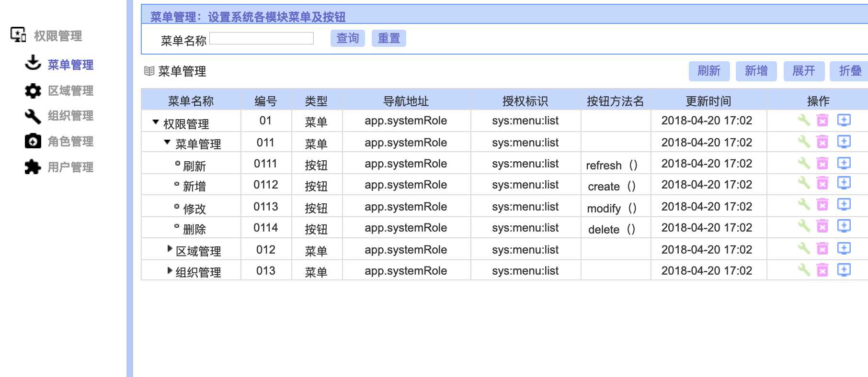Click the book icon beside 菜单管理 title
Viewport: 868px width, 377px height.
(x=149, y=71)
